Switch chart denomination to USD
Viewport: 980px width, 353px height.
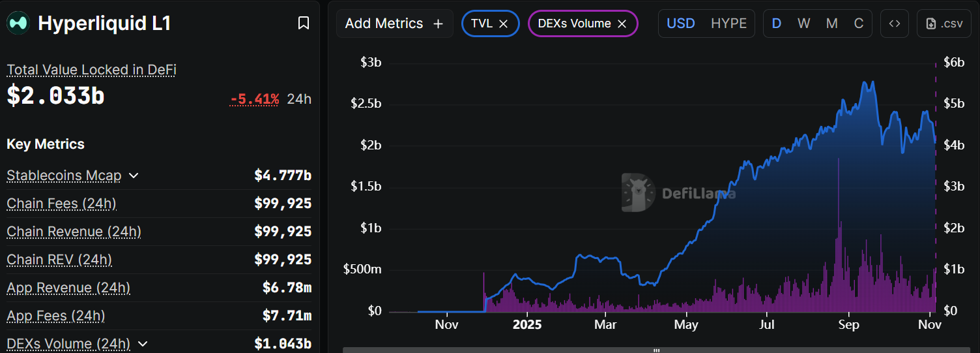point(681,23)
